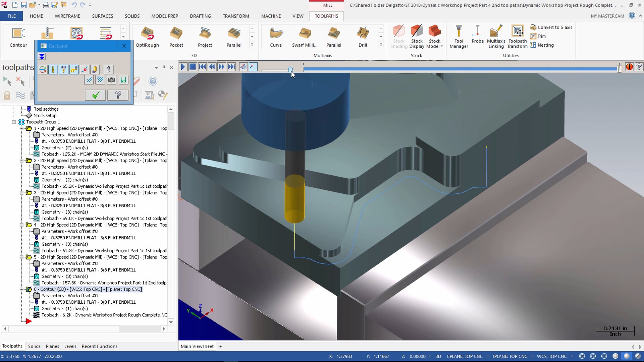
Task: Click the Trim utility
Action: (538, 36)
